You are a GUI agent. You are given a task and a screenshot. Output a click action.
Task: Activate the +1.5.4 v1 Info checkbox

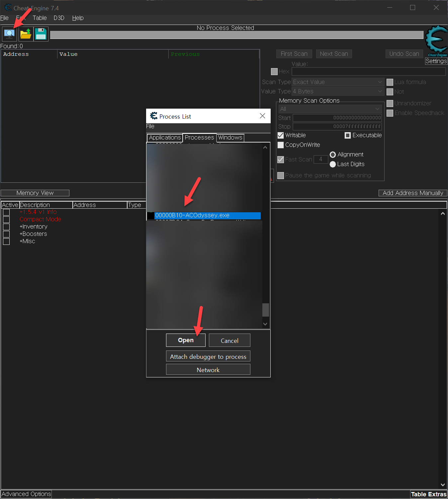[6, 212]
